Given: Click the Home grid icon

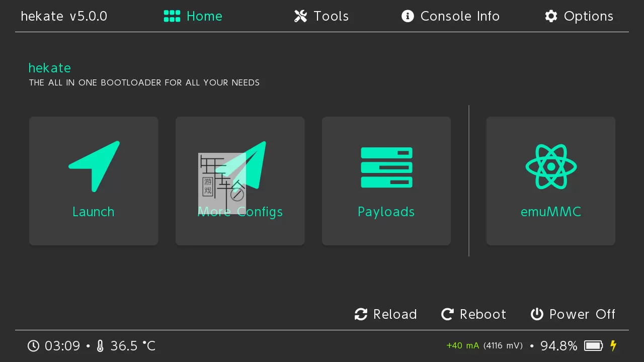Looking at the screenshot, I should coord(172,16).
